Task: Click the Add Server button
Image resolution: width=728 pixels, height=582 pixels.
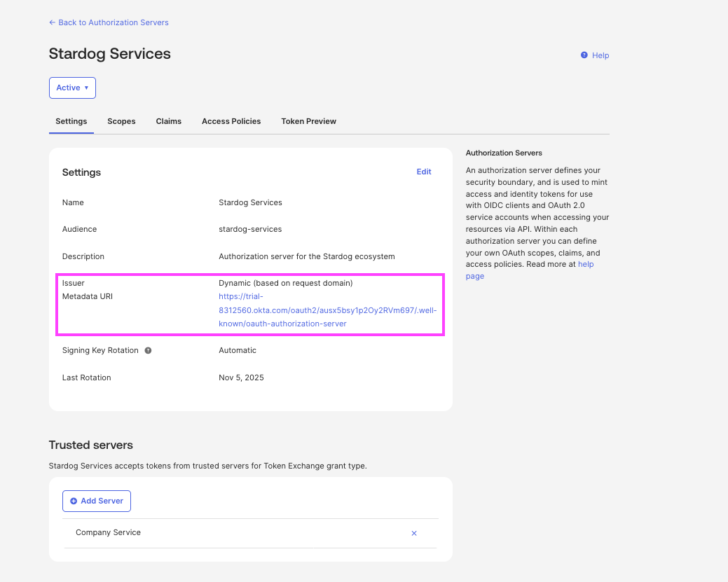Action: click(97, 501)
